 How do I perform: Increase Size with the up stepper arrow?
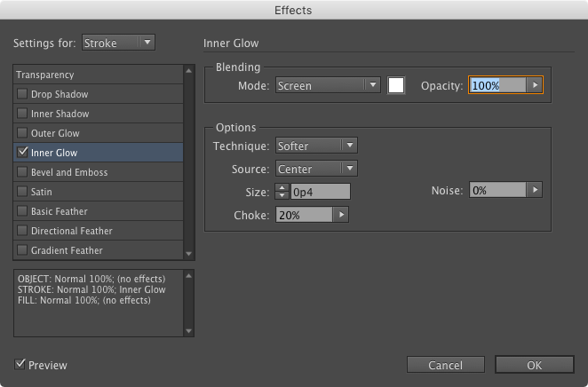[x=282, y=187]
